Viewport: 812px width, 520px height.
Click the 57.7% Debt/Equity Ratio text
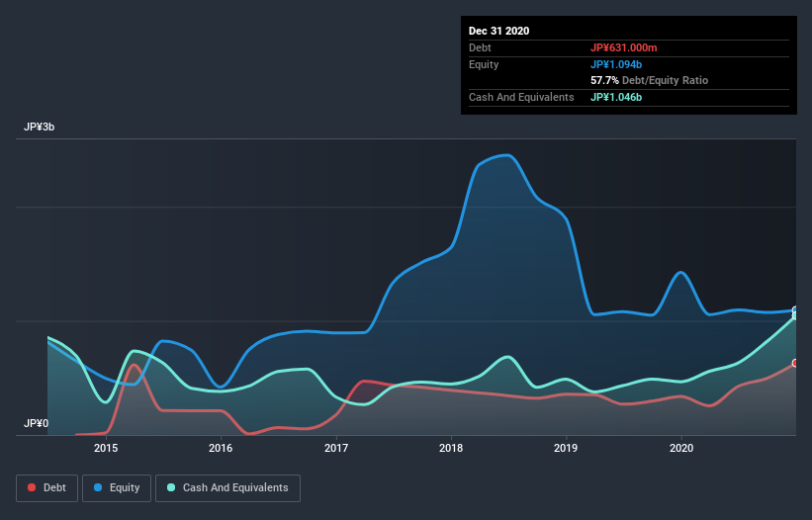coord(650,80)
